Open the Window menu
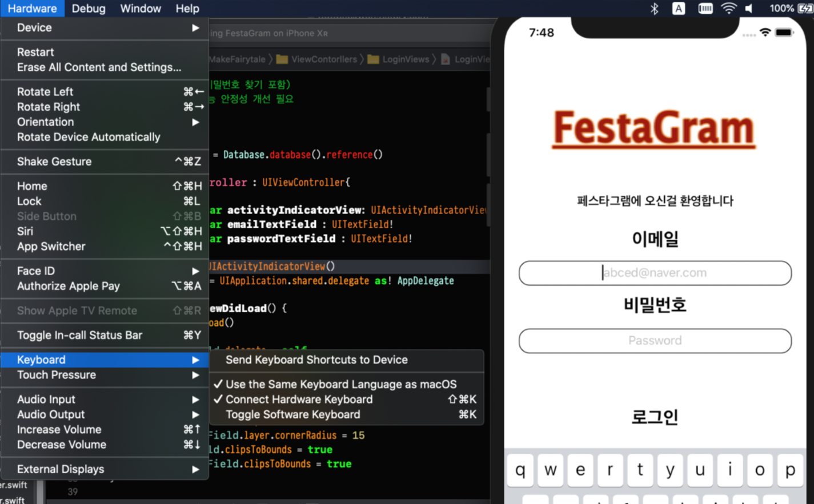 141,9
